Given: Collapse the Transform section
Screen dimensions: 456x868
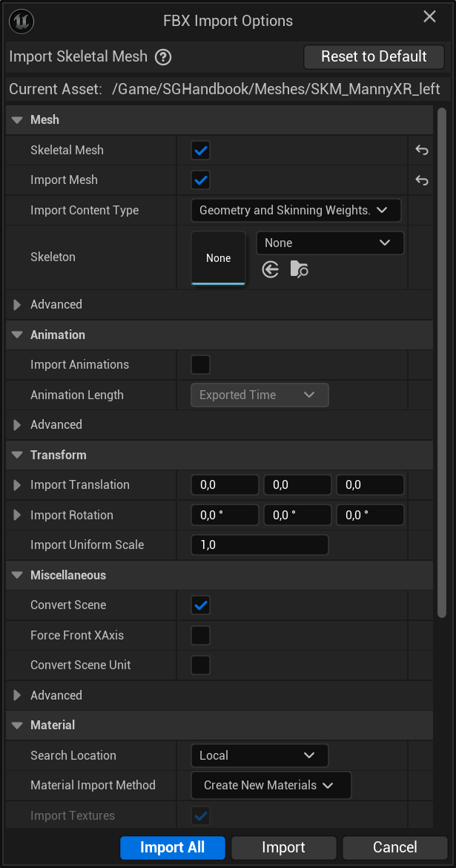Looking at the screenshot, I should pyautogui.click(x=16, y=455).
